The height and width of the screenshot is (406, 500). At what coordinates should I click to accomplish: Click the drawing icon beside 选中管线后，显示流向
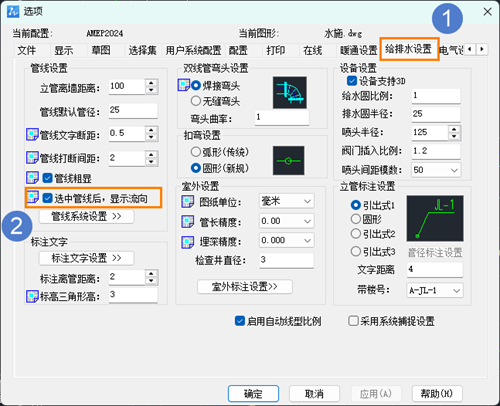[x=32, y=197]
